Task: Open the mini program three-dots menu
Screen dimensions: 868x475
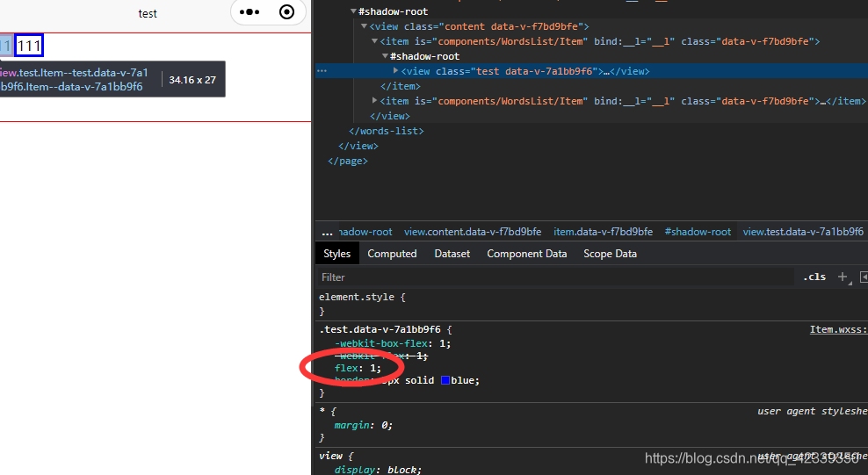Action: (250, 12)
